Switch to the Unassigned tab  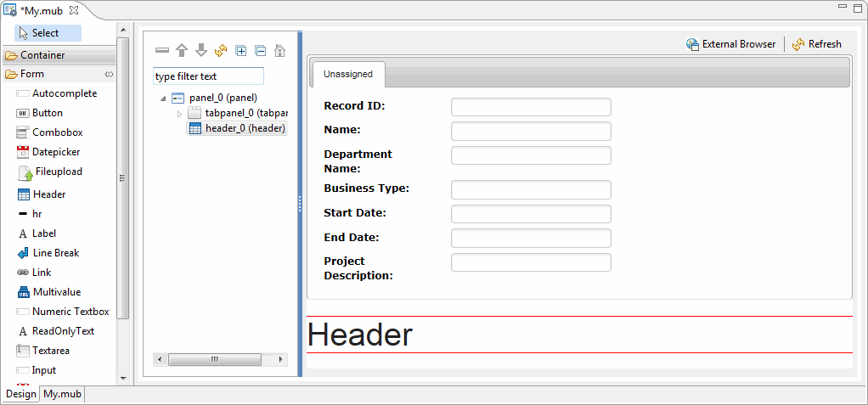tap(348, 74)
